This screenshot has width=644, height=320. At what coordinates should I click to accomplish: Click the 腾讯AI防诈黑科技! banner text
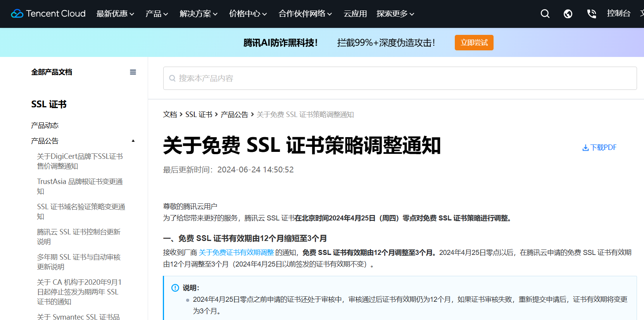coord(281,43)
